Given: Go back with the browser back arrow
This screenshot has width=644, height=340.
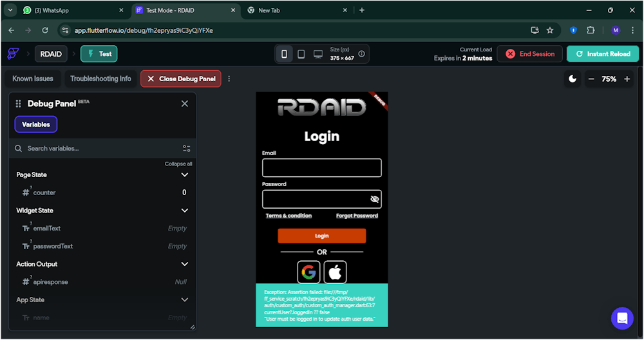Looking at the screenshot, I should coord(12,30).
